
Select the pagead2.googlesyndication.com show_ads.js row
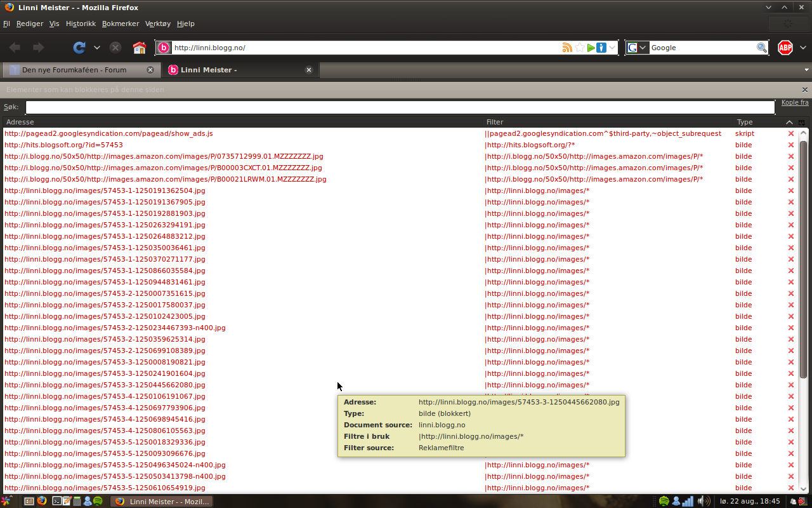[x=400, y=133]
